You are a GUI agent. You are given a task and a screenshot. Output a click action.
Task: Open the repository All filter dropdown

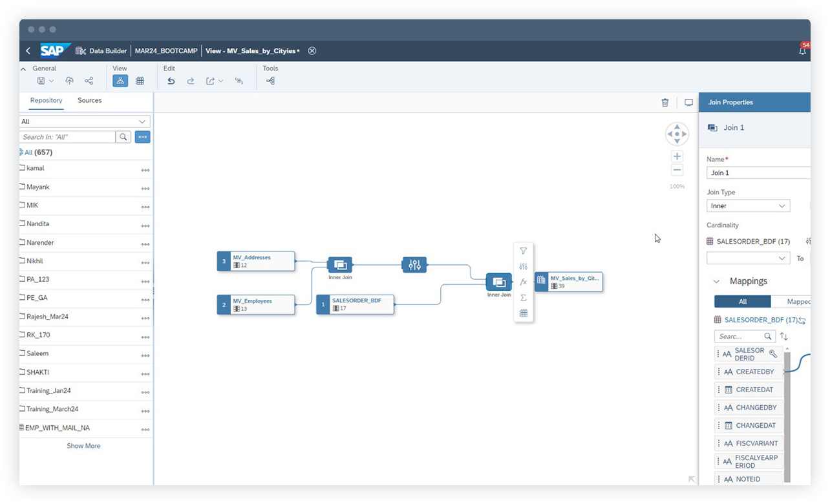pyautogui.click(x=84, y=121)
